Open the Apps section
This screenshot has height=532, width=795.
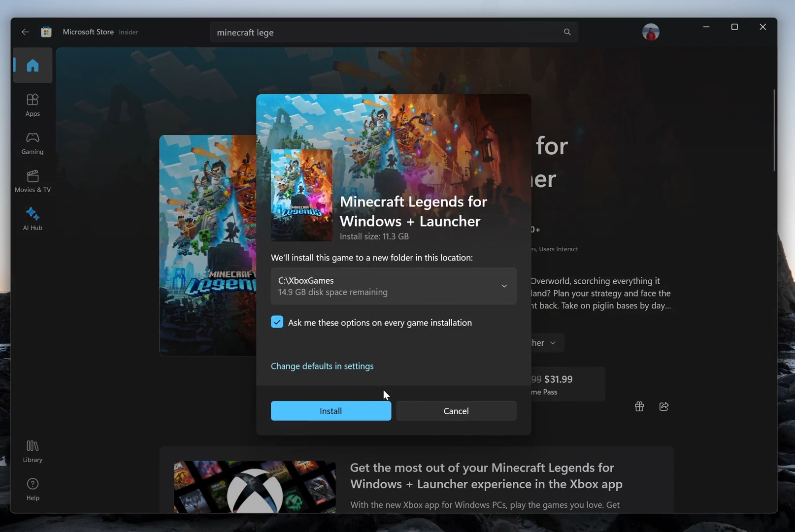click(33, 105)
